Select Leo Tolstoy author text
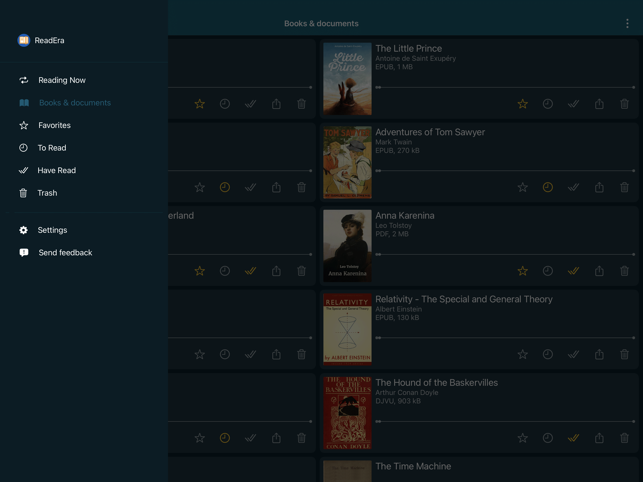Screen dimensions: 643x482 [x=394, y=226]
